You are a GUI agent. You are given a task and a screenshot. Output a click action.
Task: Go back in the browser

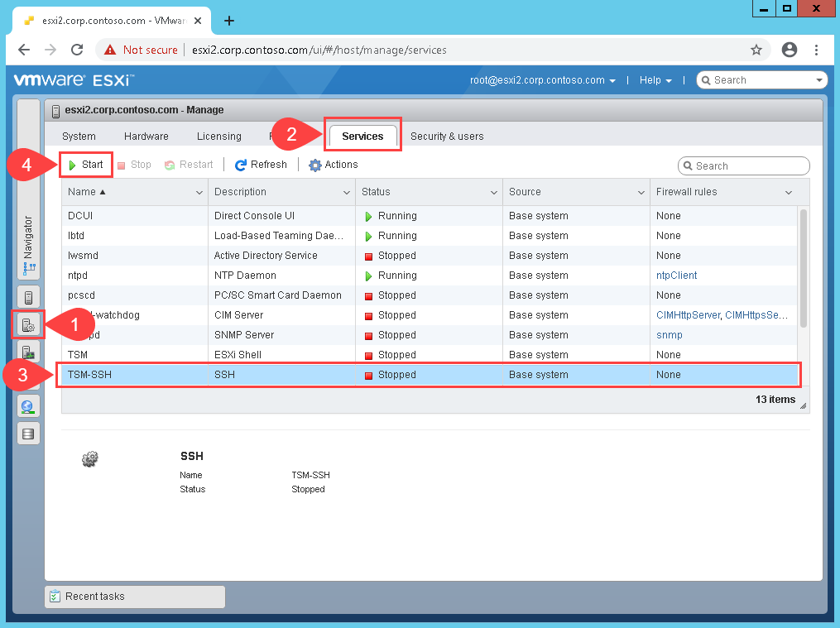24,50
